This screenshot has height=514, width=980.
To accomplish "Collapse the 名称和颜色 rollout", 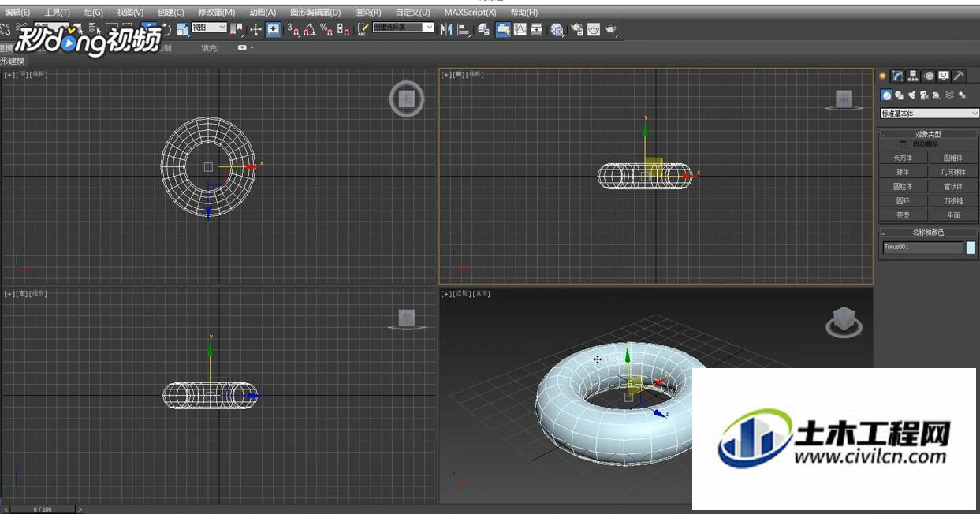I will click(928, 233).
